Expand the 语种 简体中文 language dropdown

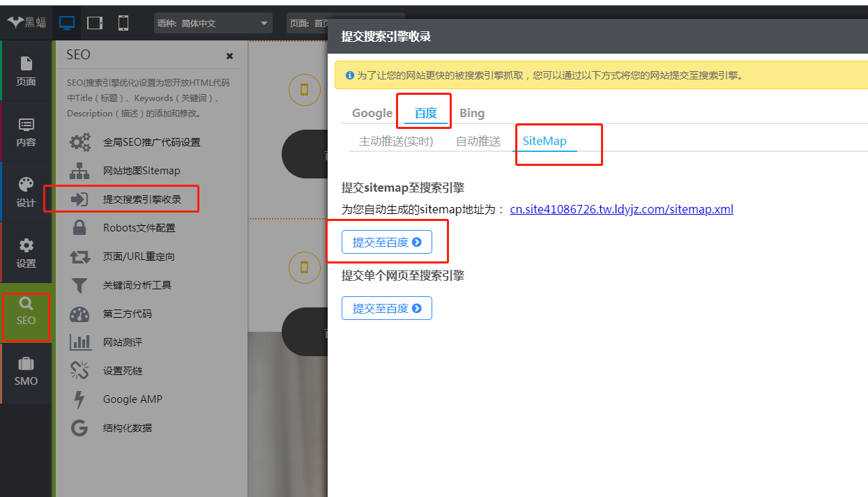[x=213, y=23]
